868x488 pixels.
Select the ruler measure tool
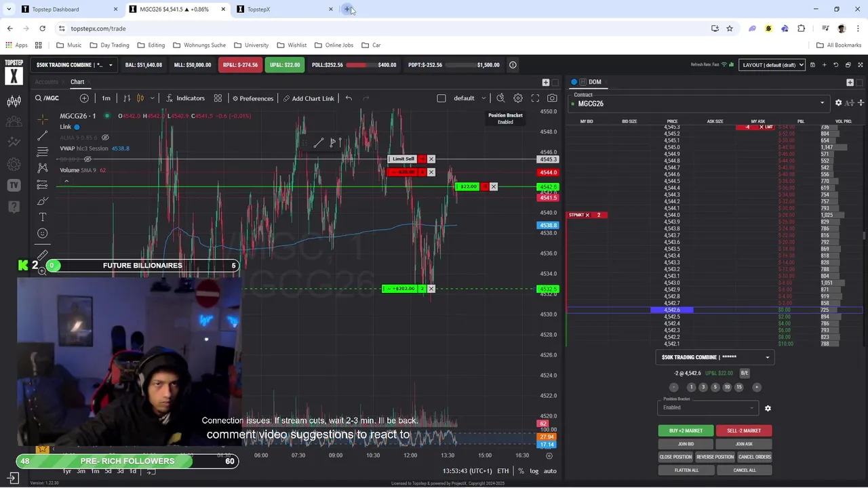click(43, 255)
